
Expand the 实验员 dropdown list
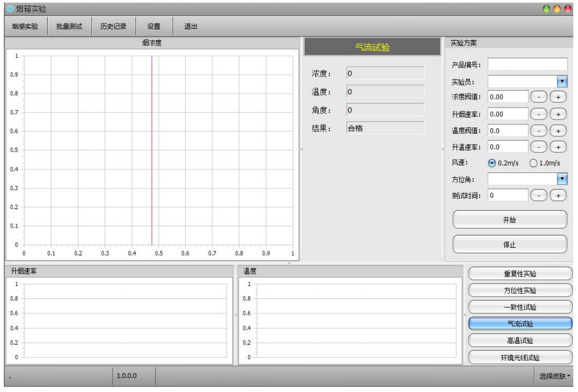pos(562,81)
